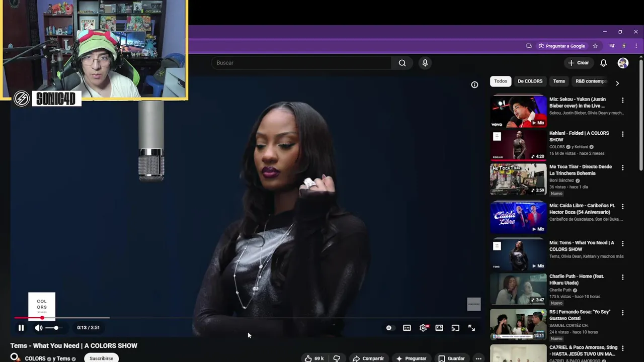This screenshot has height=362, width=644.
Task: Click the Compartir share button
Action: (368, 358)
